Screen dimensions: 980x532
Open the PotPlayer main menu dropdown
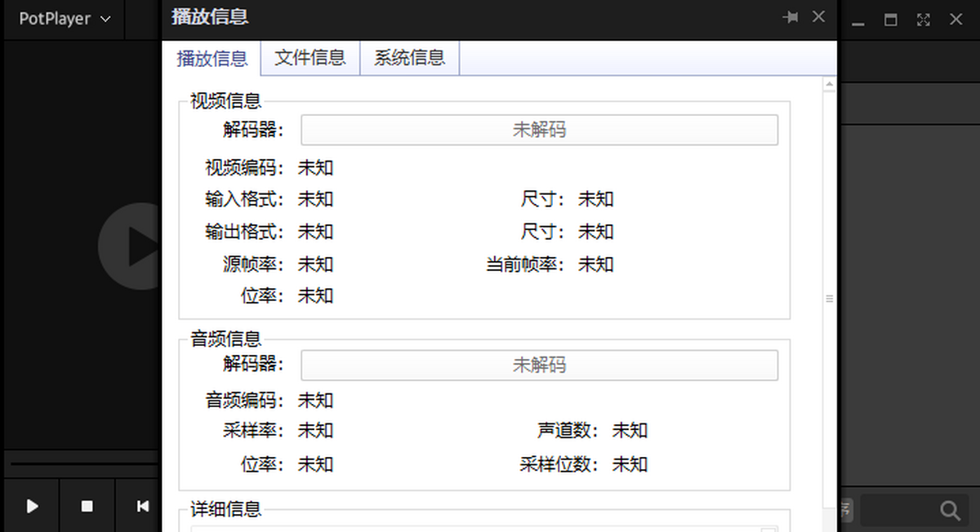65,19
